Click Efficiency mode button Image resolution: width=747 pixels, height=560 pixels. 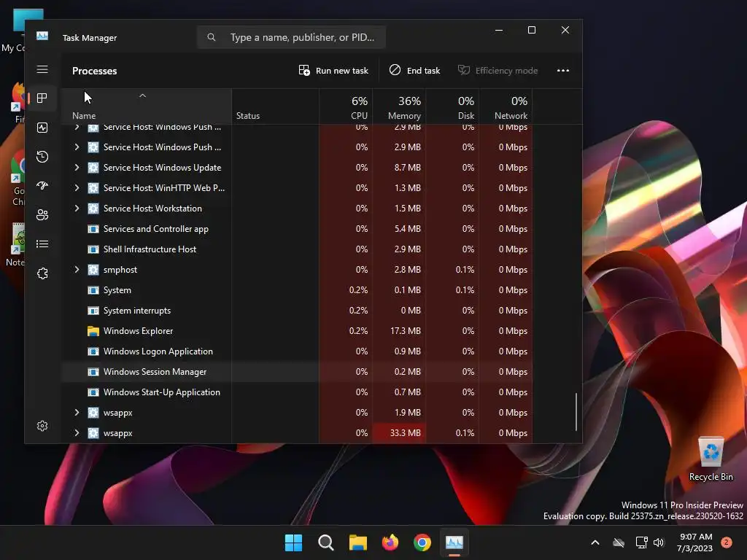pyautogui.click(x=498, y=71)
